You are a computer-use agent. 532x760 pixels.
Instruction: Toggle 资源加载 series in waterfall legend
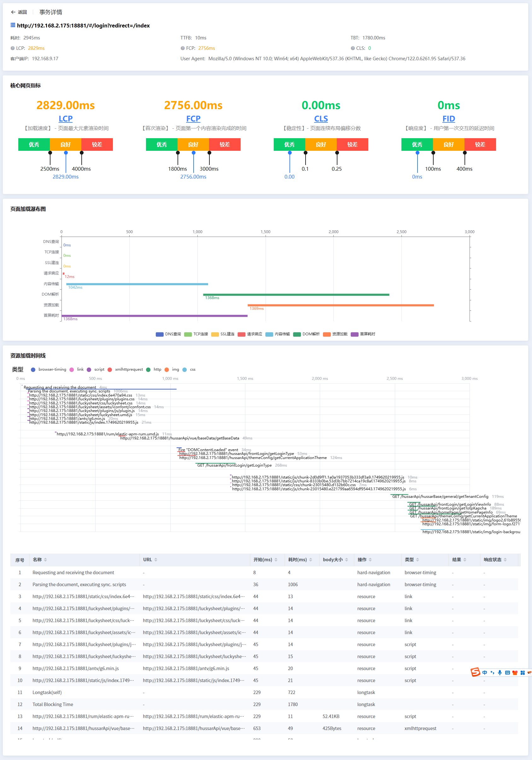pos(335,334)
